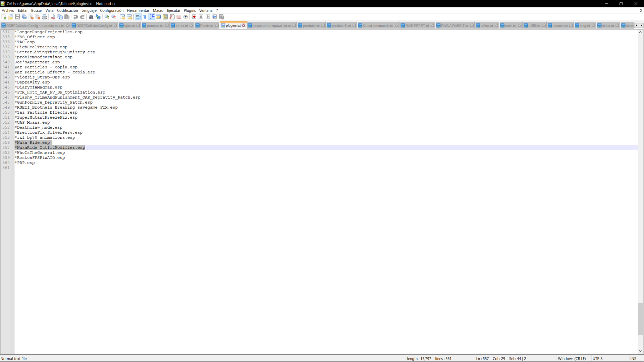Toggle file monitoring (eye icon)
644x362 pixels.
point(186,17)
